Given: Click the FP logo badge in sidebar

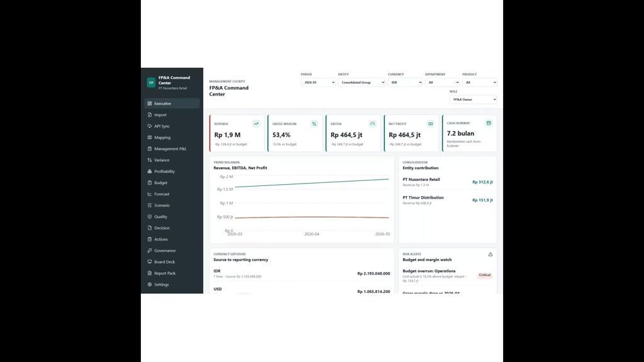Looking at the screenshot, I should point(151,82).
